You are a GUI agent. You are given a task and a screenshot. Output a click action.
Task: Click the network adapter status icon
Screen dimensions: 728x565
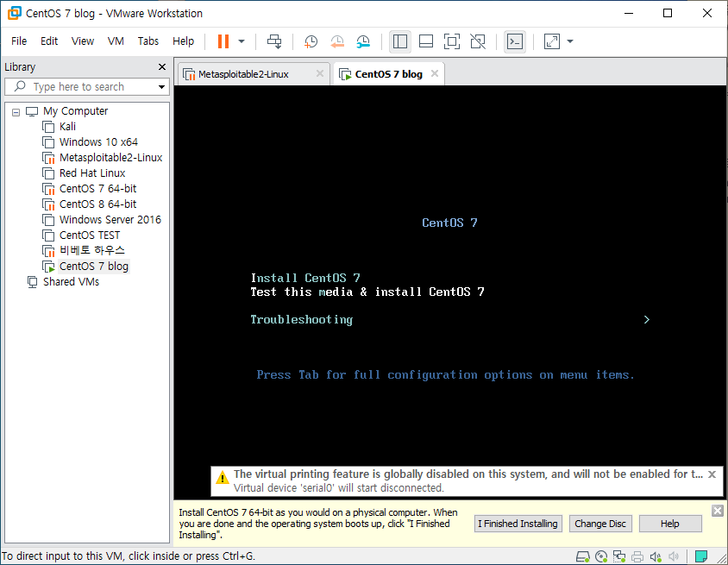[619, 556]
